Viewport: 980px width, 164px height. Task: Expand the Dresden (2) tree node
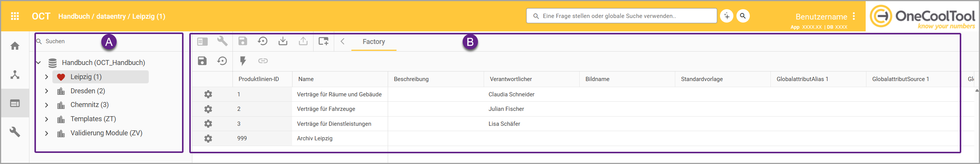click(x=47, y=91)
